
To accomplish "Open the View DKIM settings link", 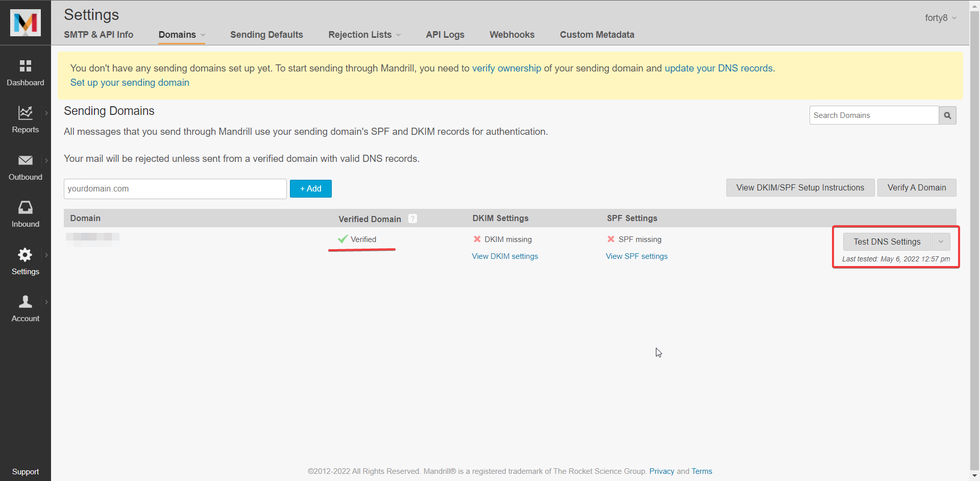I will point(505,256).
